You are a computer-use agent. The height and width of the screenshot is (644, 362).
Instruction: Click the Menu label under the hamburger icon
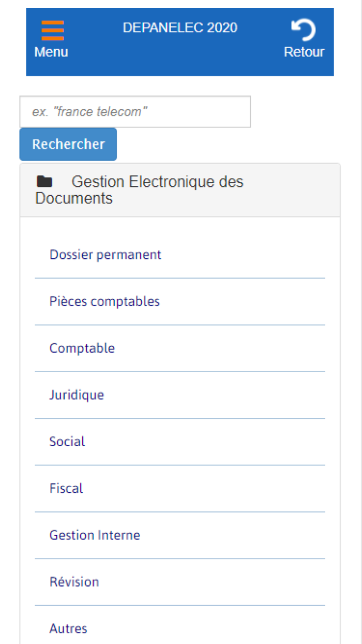point(51,52)
